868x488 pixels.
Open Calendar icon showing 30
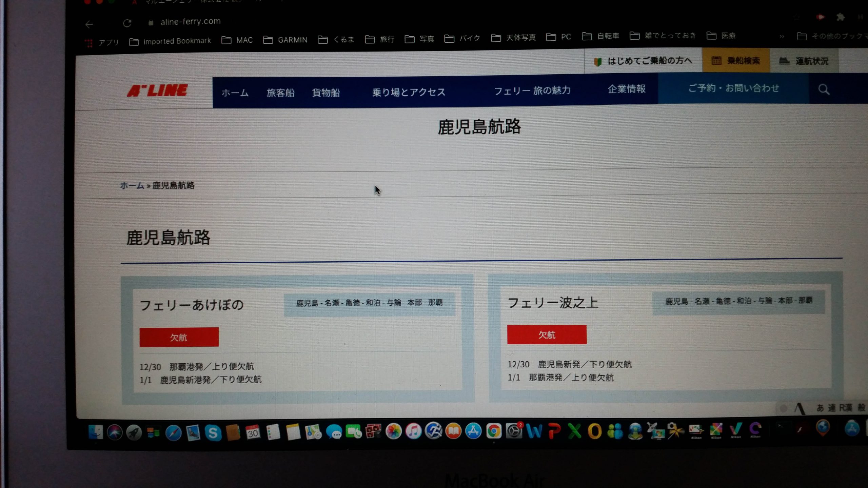253,432
